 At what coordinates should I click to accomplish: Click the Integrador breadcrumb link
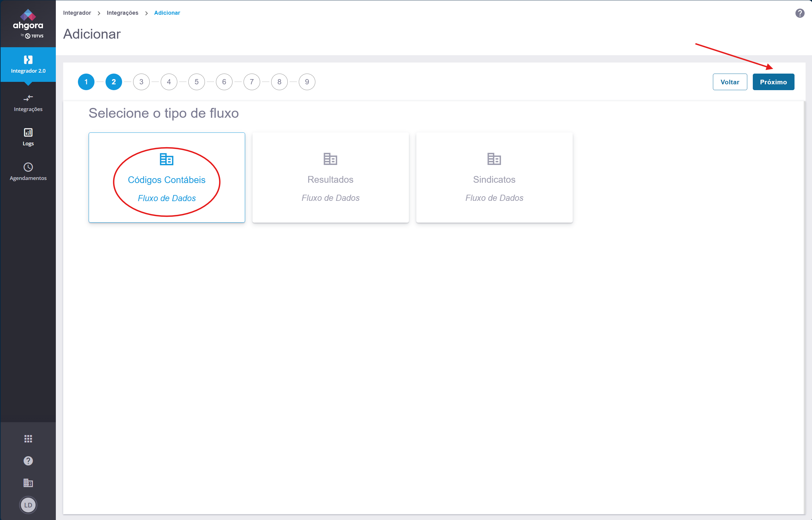(x=77, y=13)
